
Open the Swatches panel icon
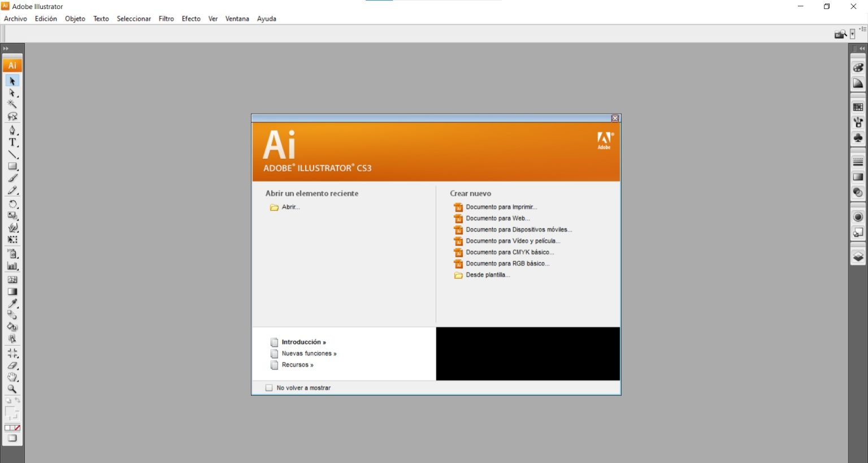pyautogui.click(x=858, y=107)
